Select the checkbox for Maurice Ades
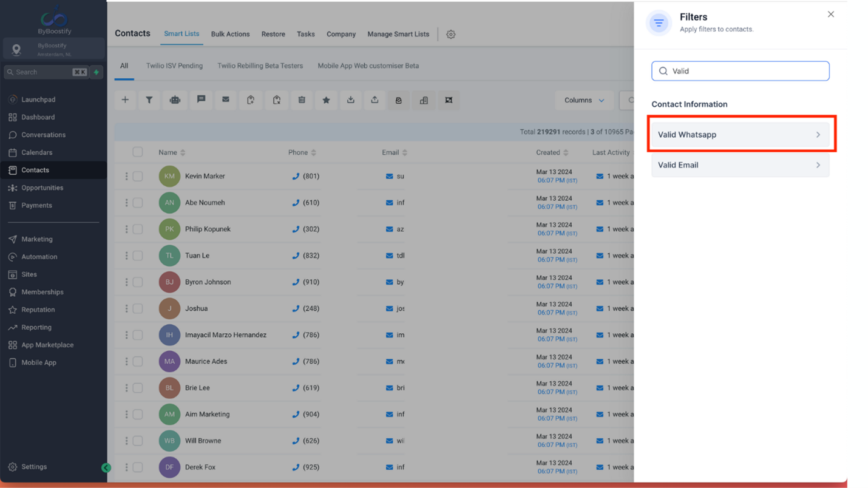Viewport: 868px width, 488px height. (x=138, y=361)
